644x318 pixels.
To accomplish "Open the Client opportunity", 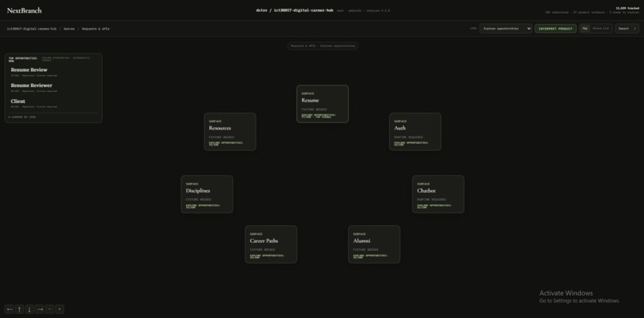I will click(54, 103).
